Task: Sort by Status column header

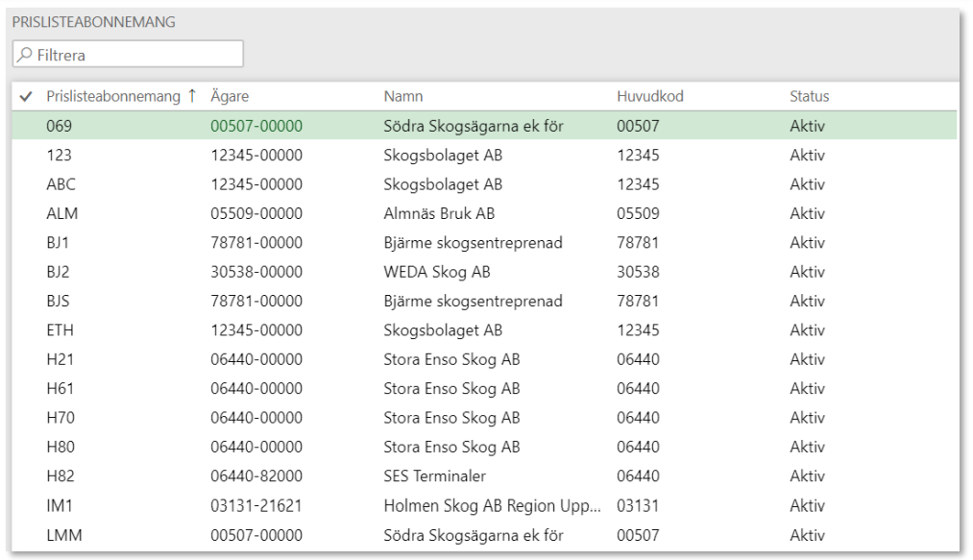Action: tap(809, 96)
